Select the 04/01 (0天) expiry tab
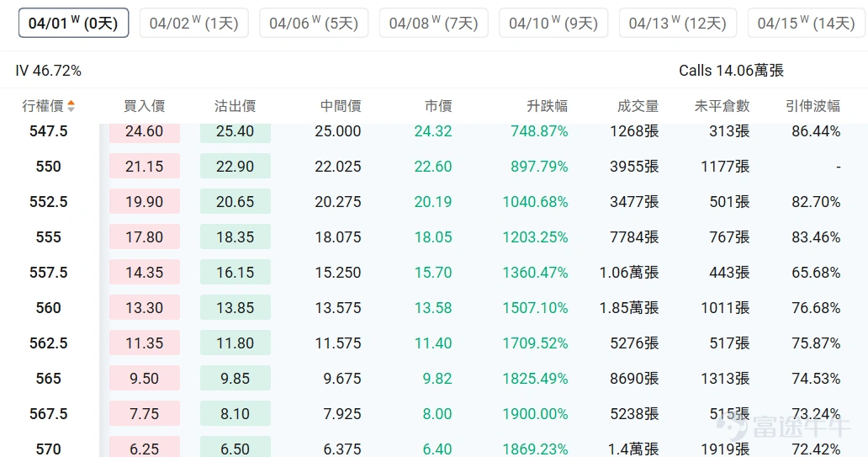Image resolution: width=868 pixels, height=457 pixels. (x=74, y=23)
